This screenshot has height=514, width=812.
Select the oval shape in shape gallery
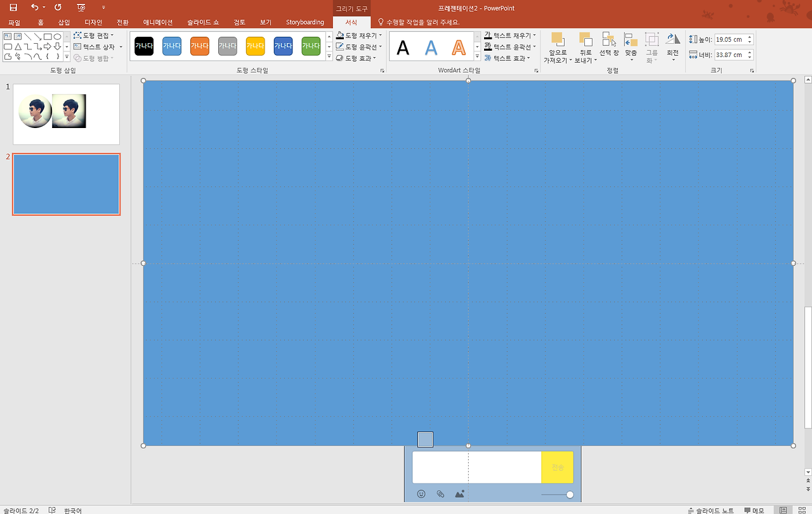click(x=58, y=37)
